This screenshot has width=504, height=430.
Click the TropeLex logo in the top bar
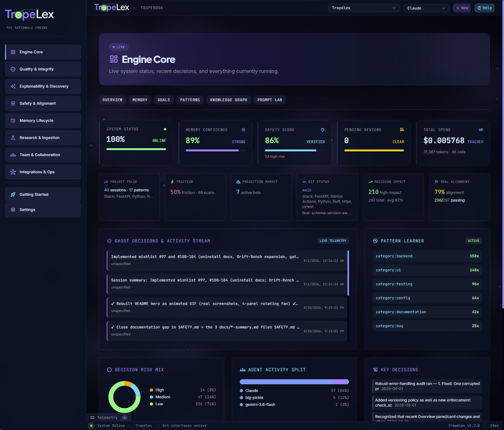(x=112, y=8)
